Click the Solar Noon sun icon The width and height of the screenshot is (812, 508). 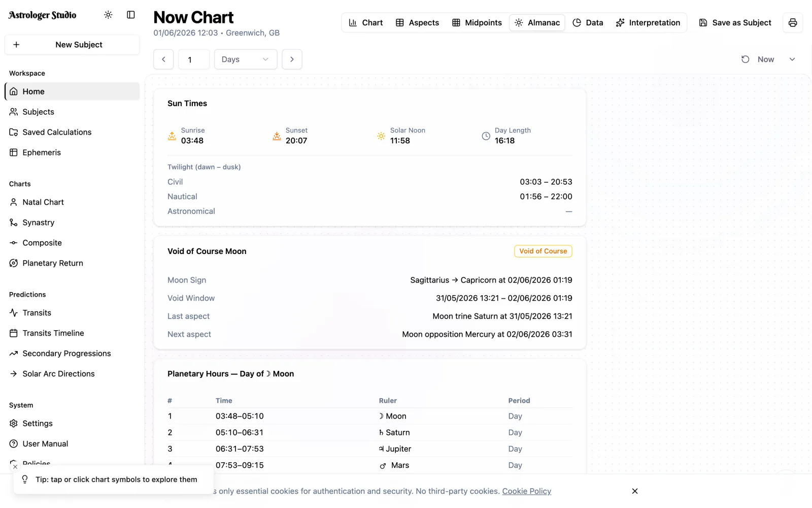(x=381, y=136)
